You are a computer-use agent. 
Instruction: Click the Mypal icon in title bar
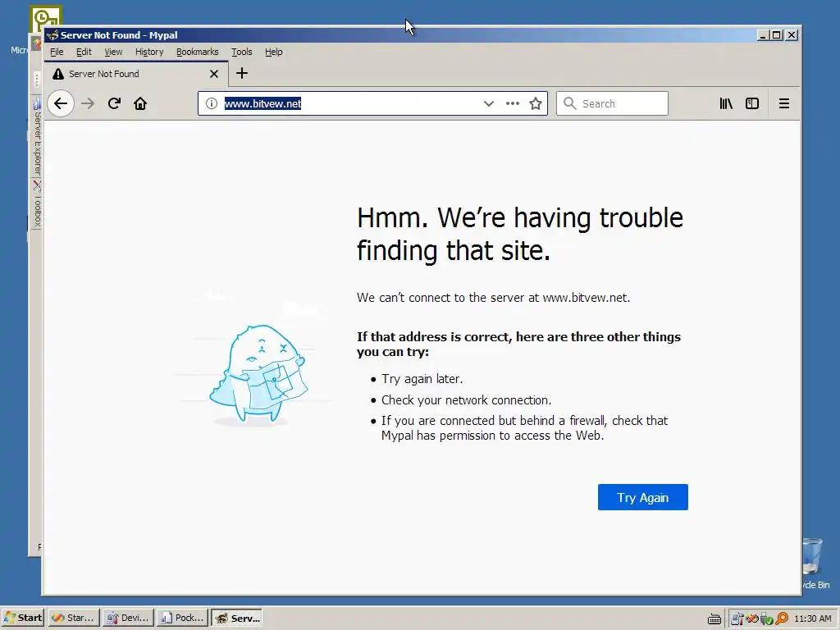click(52, 35)
